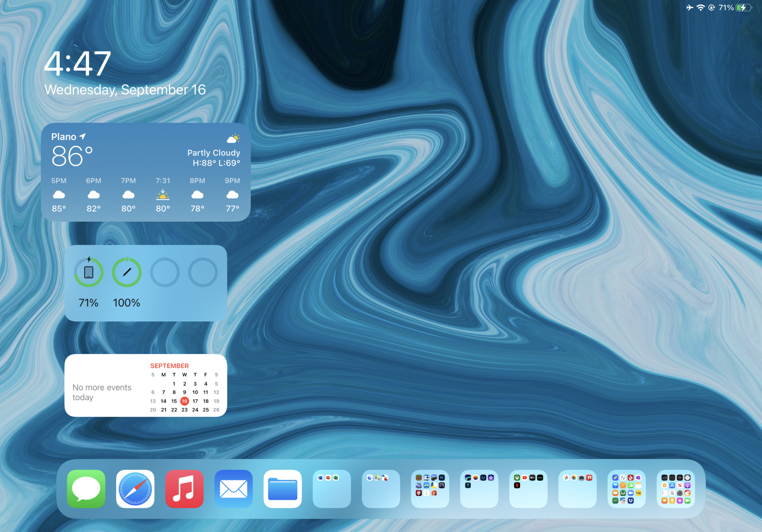Tap the 7:31 sunset forecast entry
The width and height of the screenshot is (762, 532).
coord(163,195)
